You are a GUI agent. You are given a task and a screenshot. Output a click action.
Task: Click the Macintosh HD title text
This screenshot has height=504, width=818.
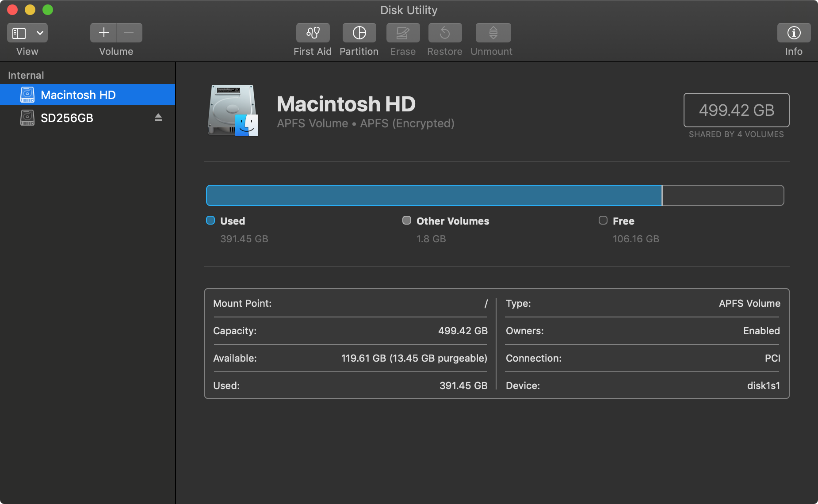[346, 104]
